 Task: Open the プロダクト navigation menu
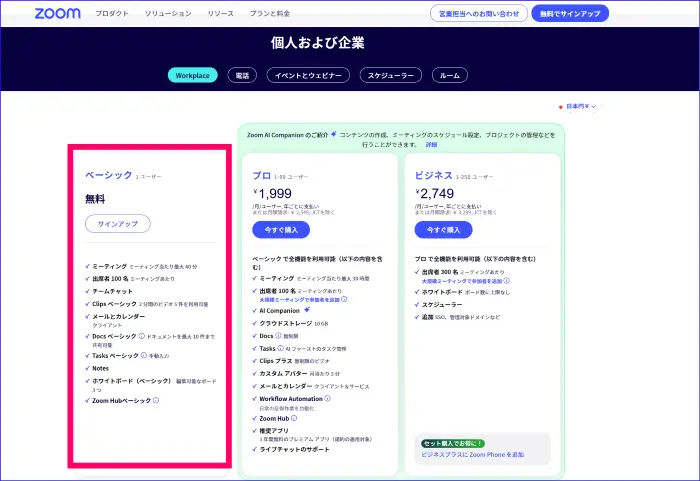coord(112,13)
